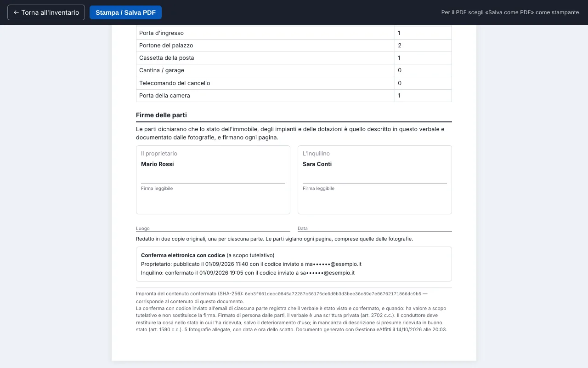Click the proprietario signature line

pos(213,184)
